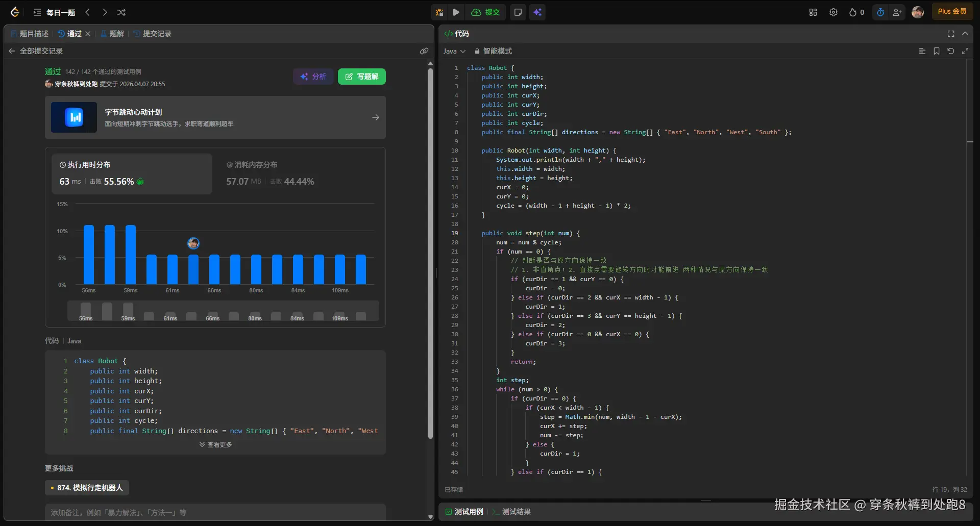This screenshot has width=980, height=526.
Task: Toggle the 智能模式 smart mode lock
Action: 493,51
